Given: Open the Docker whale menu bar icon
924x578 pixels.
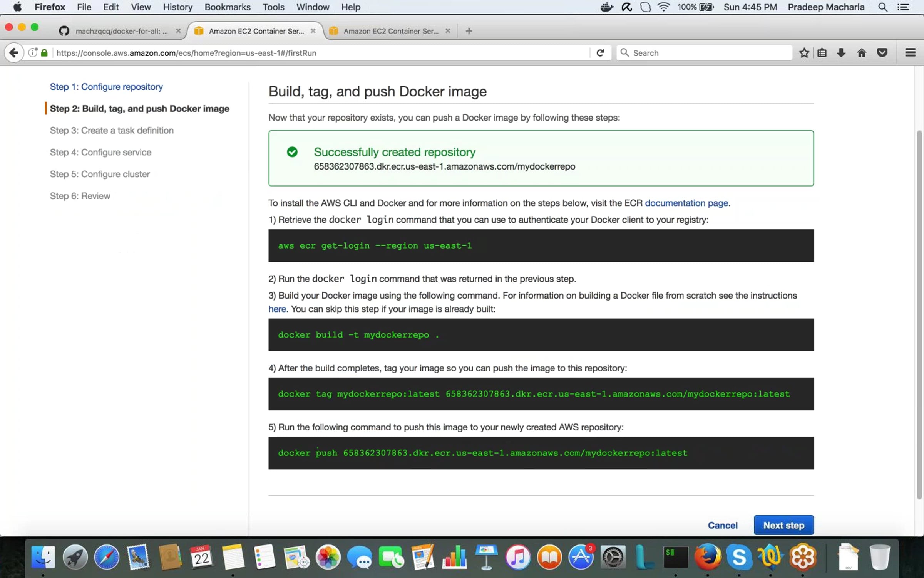Looking at the screenshot, I should point(607,7).
